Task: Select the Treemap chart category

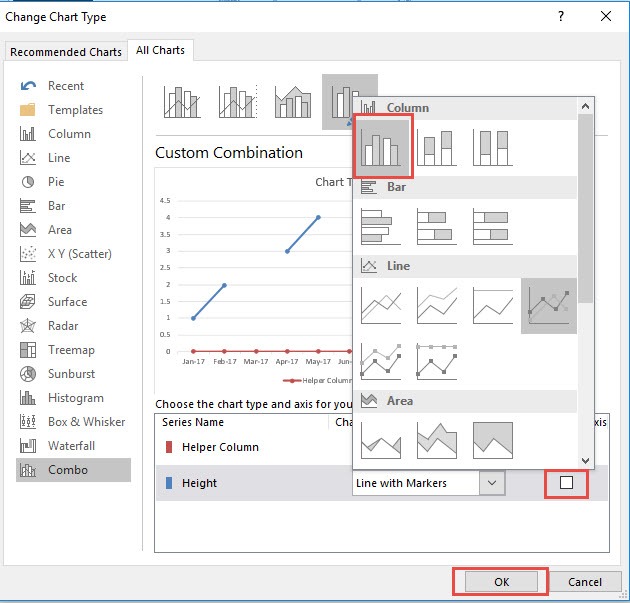Action: click(73, 350)
